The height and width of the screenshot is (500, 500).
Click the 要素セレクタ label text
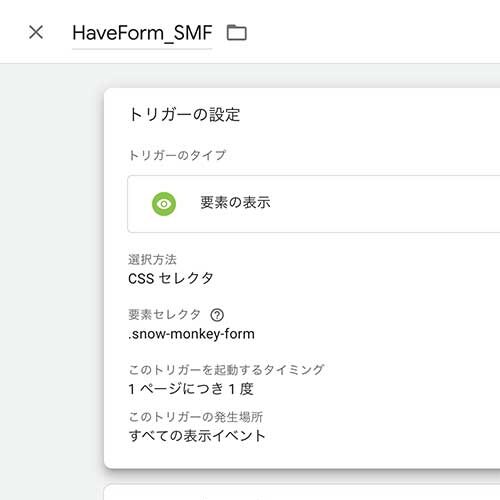click(x=164, y=314)
